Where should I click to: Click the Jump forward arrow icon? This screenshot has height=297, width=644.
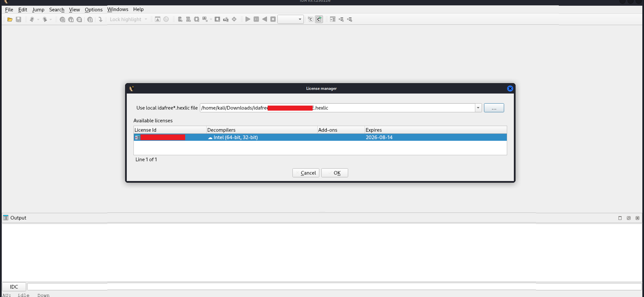pyautogui.click(x=45, y=19)
